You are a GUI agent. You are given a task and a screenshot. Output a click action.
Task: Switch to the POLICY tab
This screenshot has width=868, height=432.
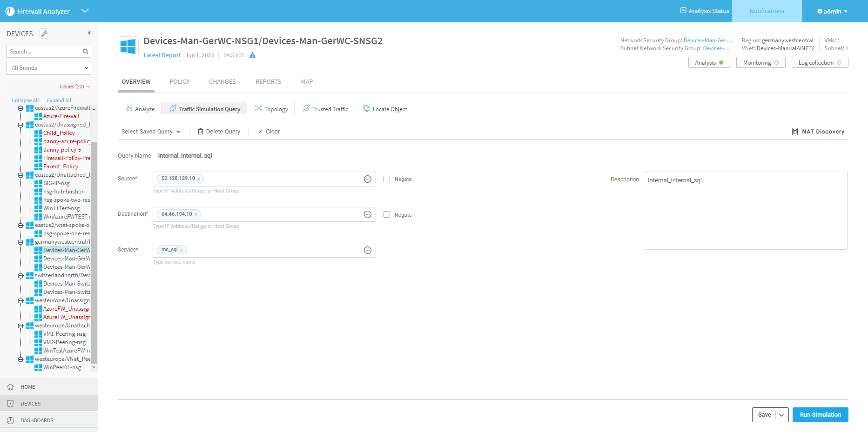tap(179, 82)
